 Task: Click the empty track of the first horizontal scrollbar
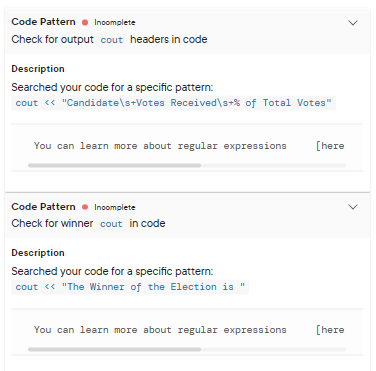[273, 165]
